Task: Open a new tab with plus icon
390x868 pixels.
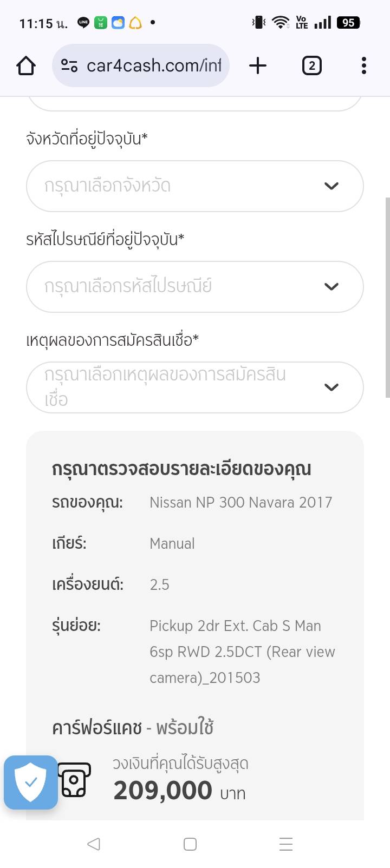Action: click(258, 66)
